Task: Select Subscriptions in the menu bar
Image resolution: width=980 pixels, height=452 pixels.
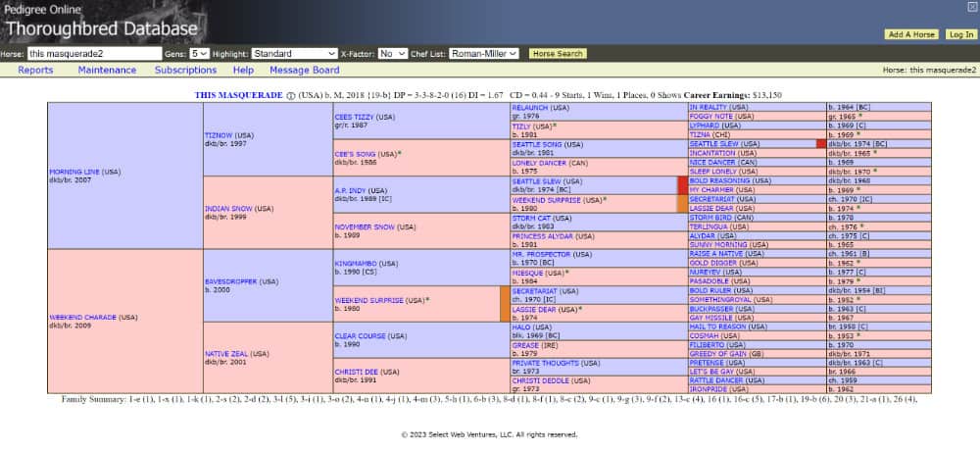Action: point(185,71)
